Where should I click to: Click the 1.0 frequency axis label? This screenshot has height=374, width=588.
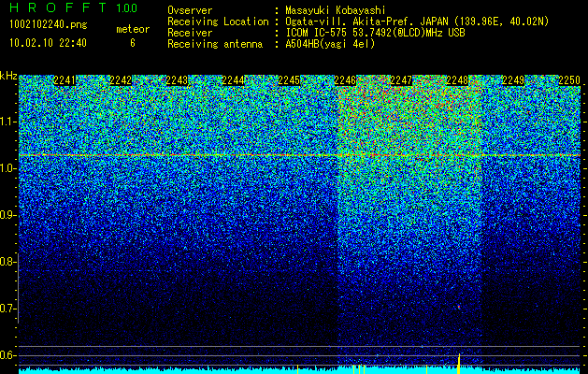point(7,168)
